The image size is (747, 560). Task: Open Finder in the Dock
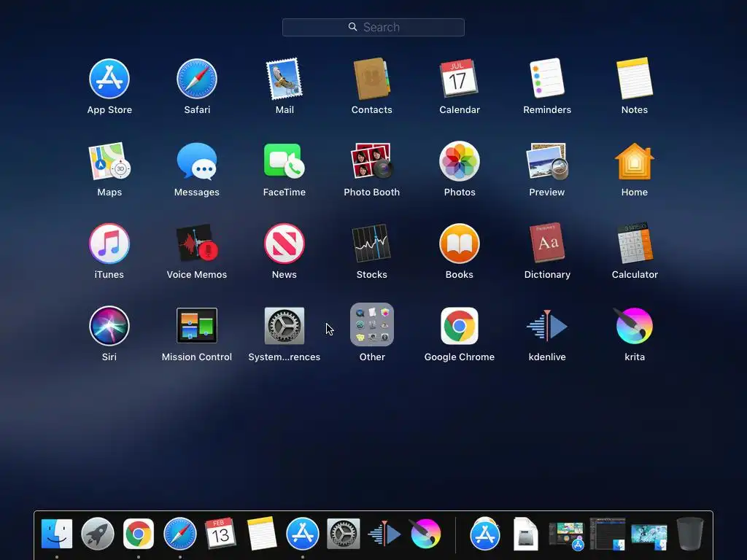57,534
